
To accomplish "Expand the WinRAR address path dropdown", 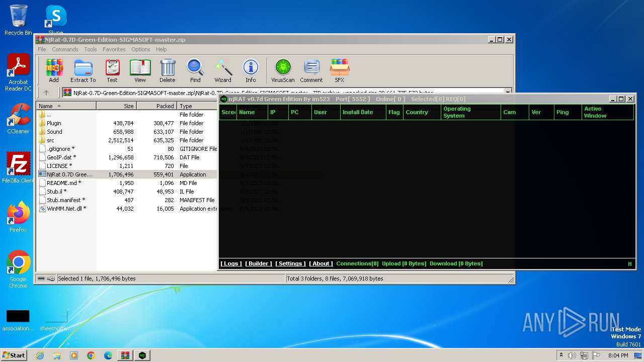I will point(508,93).
